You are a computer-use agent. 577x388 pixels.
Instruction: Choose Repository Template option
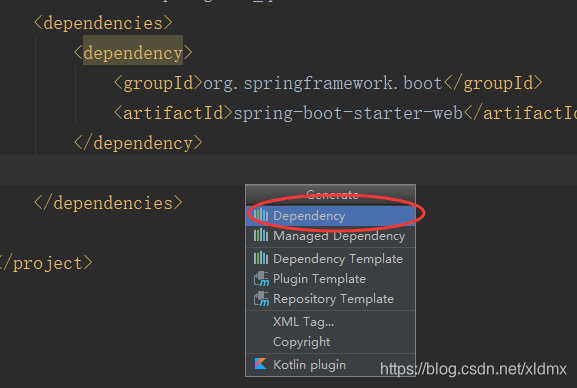tap(330, 299)
